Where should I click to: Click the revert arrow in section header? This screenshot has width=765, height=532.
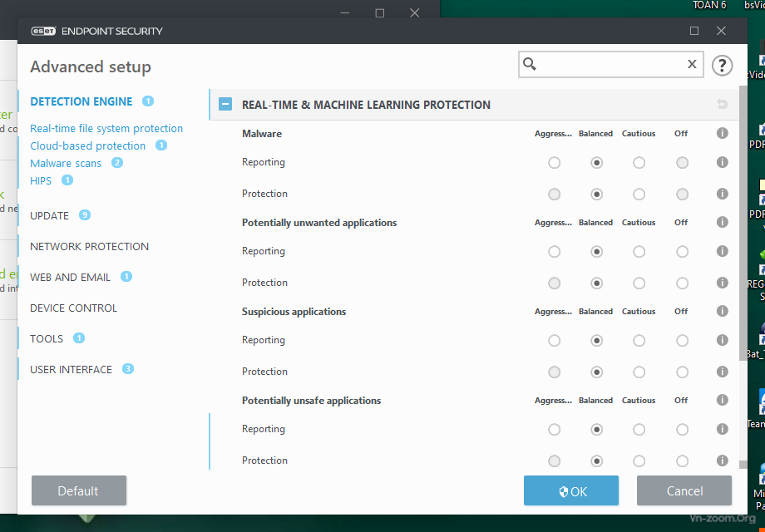coord(722,105)
